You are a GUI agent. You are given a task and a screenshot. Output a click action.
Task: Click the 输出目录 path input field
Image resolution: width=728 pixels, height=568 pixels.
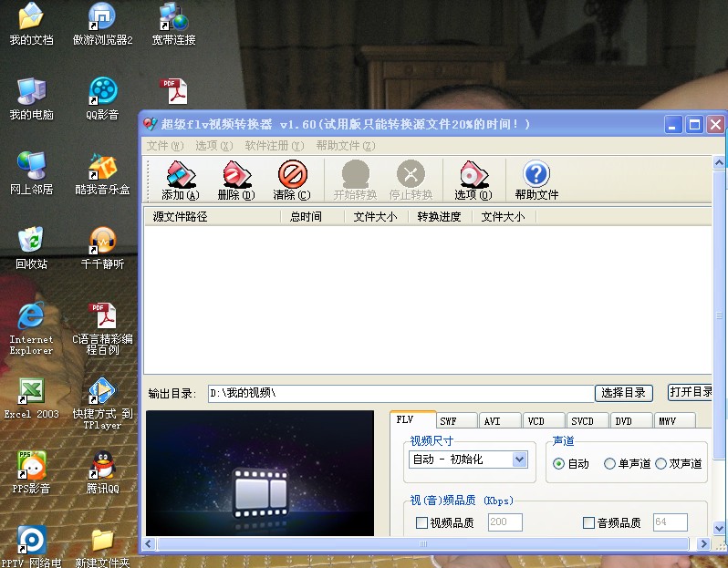tap(400, 394)
